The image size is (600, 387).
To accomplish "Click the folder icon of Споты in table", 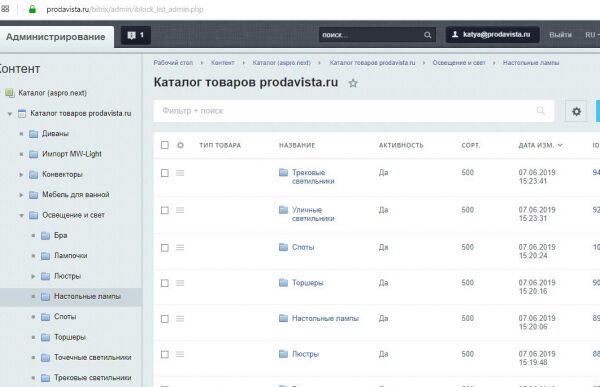I will point(283,247).
